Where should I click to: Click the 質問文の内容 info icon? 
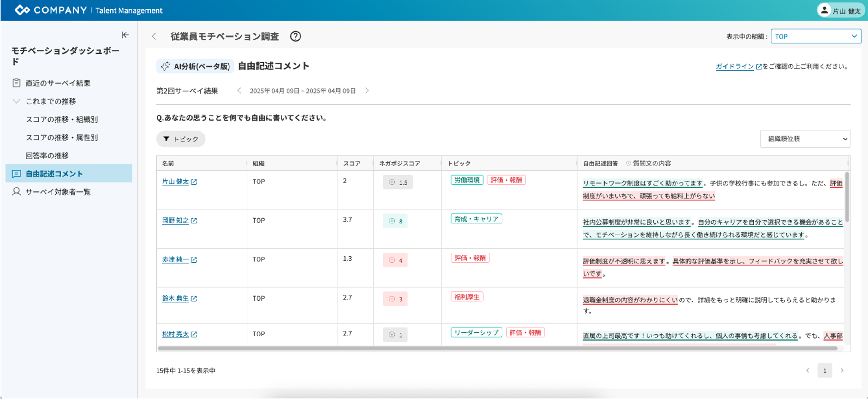628,164
